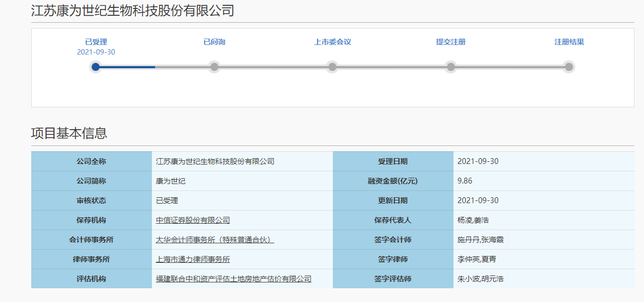Click the 更新日期 value 2021-09-30
The image size is (644, 302).
(x=478, y=200)
